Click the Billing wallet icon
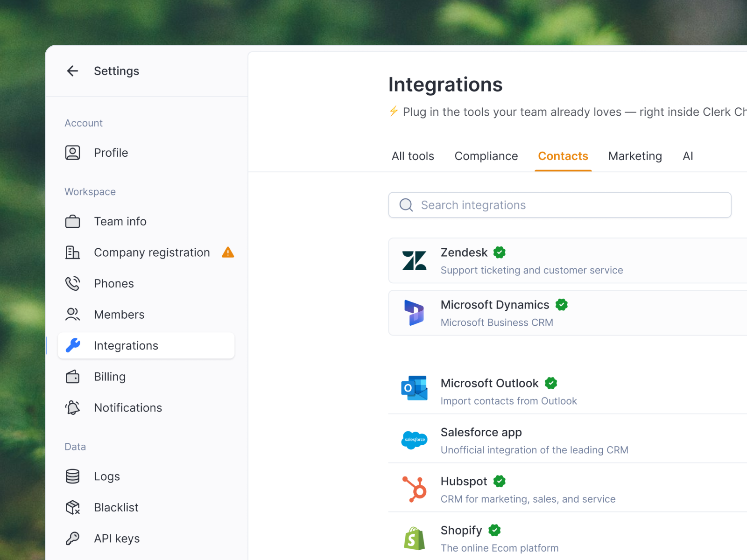Image resolution: width=747 pixels, height=560 pixels. point(72,377)
